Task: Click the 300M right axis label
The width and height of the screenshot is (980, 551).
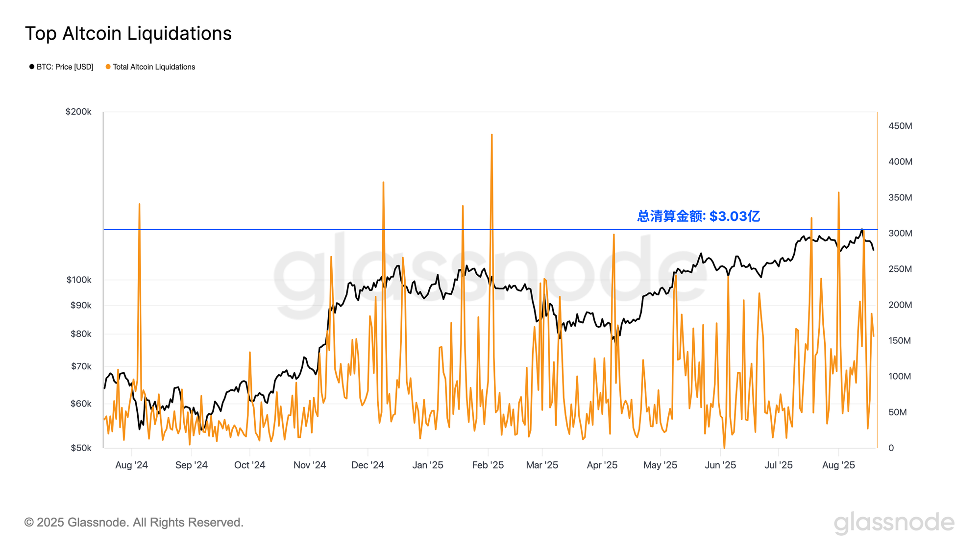Action: (x=900, y=233)
